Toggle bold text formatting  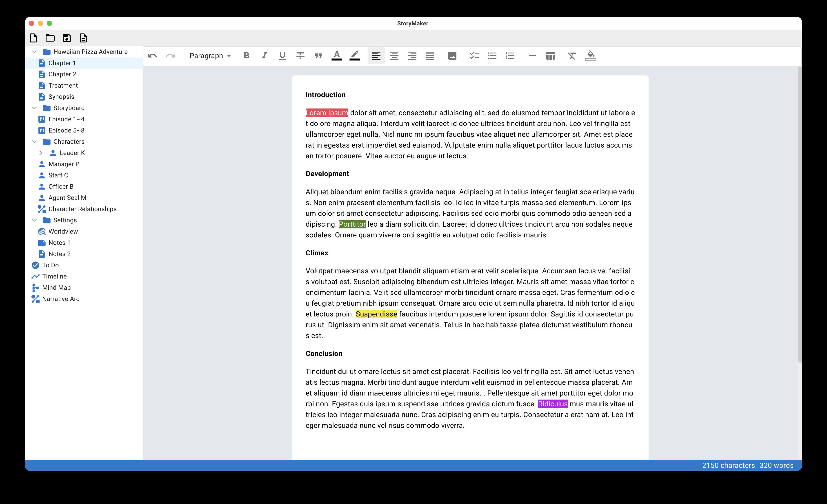coord(246,56)
